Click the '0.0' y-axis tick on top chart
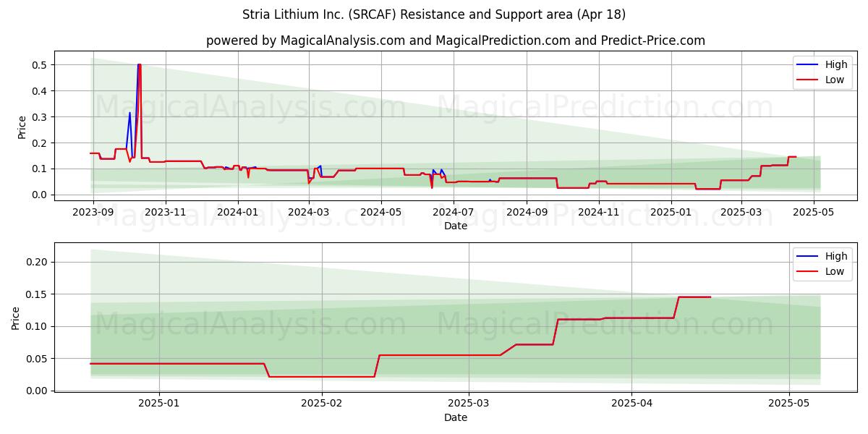The height and width of the screenshot is (434, 868). click(41, 195)
